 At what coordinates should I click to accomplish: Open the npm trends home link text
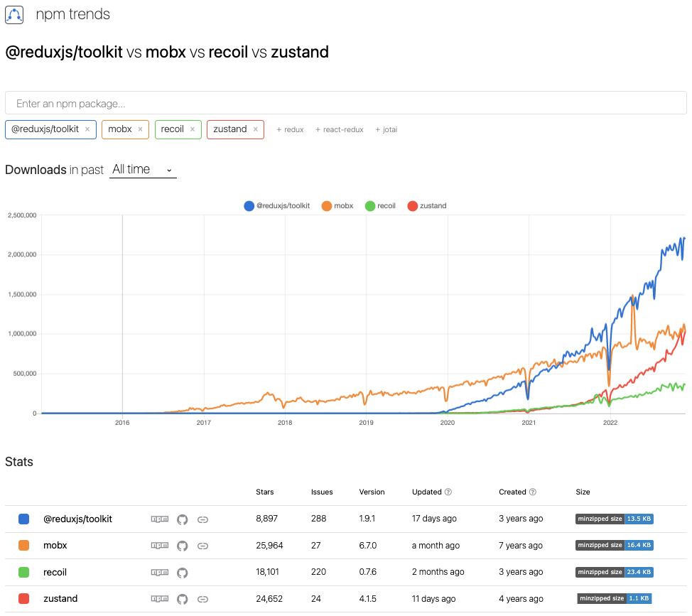72,14
